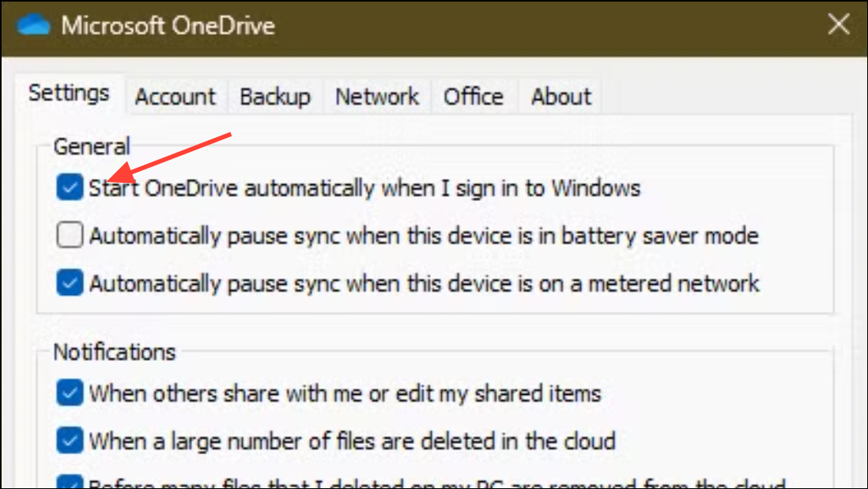Screen dimensions: 868x489
Task: Open the Backup tab
Action: pyautogui.click(x=274, y=97)
